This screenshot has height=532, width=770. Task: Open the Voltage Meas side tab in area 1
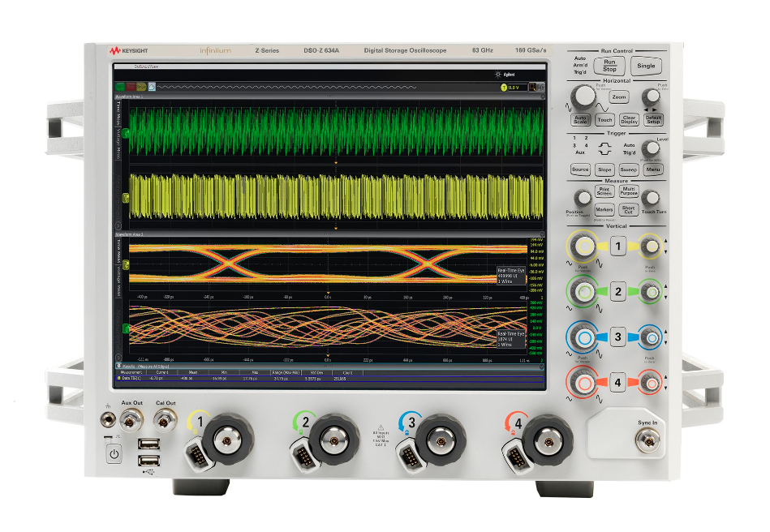[x=118, y=143]
